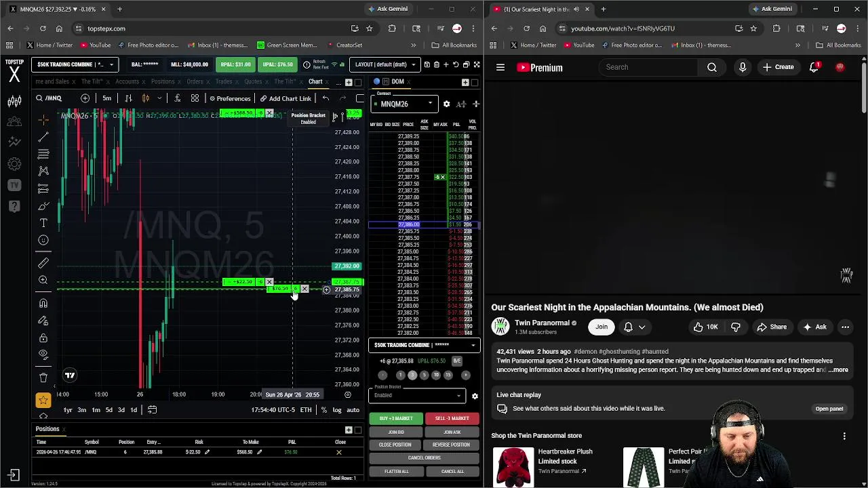Viewport: 868px width, 488px height.
Task: Toggle ETH session setting
Action: [x=306, y=409]
